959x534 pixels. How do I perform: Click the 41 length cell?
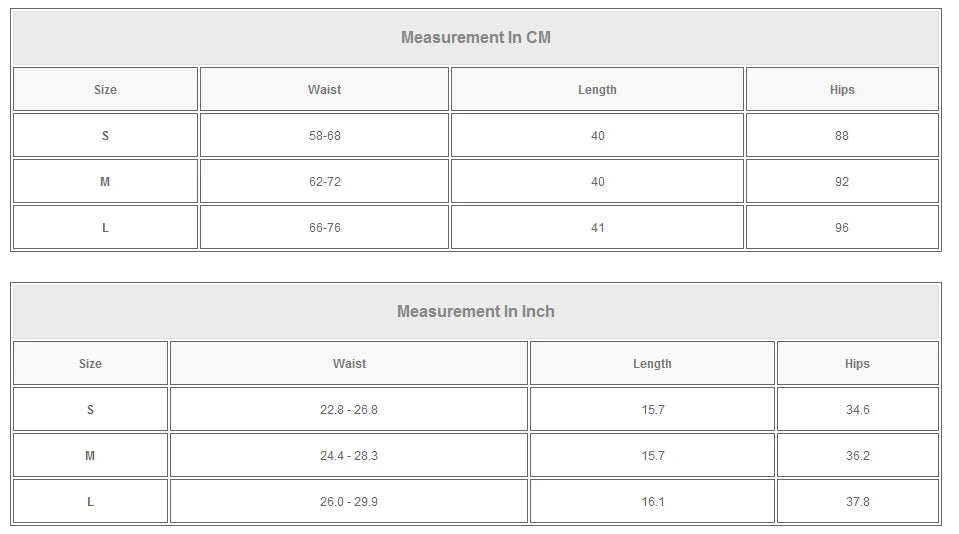[x=597, y=228]
